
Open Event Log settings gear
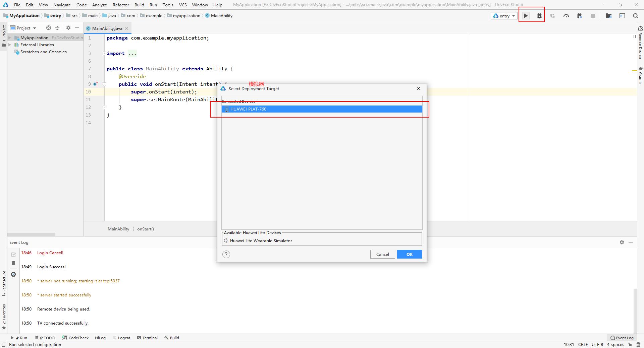tap(622, 242)
